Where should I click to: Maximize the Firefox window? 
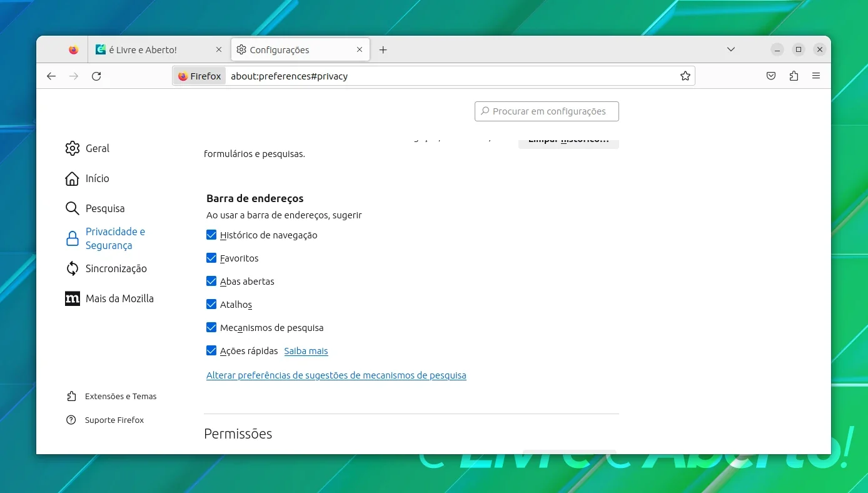pos(799,49)
